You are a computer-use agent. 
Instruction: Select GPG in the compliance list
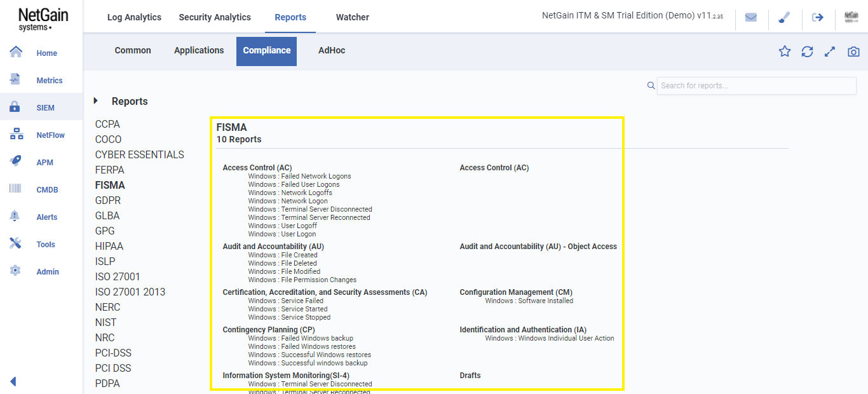click(105, 231)
